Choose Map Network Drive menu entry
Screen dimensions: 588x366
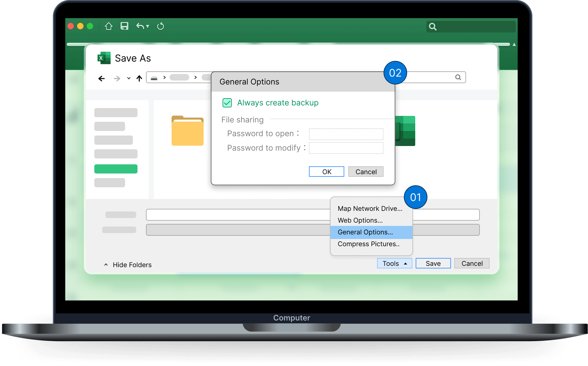click(x=369, y=209)
